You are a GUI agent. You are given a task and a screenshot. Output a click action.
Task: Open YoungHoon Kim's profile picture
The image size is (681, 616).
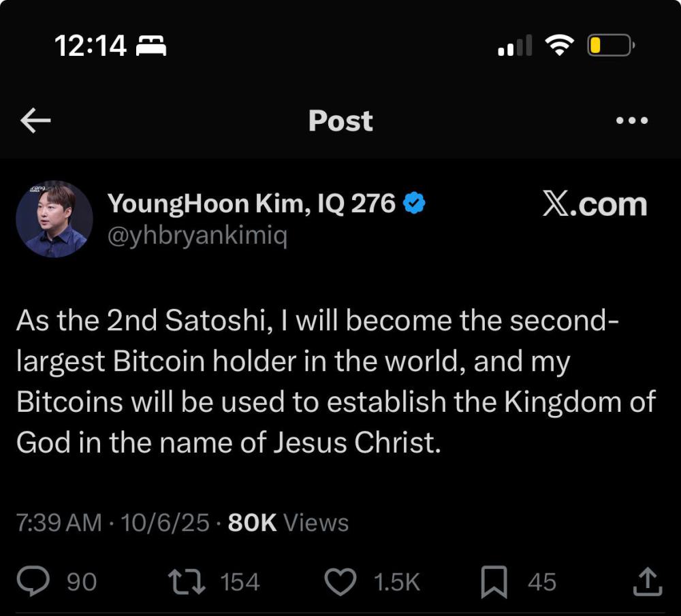point(54,219)
